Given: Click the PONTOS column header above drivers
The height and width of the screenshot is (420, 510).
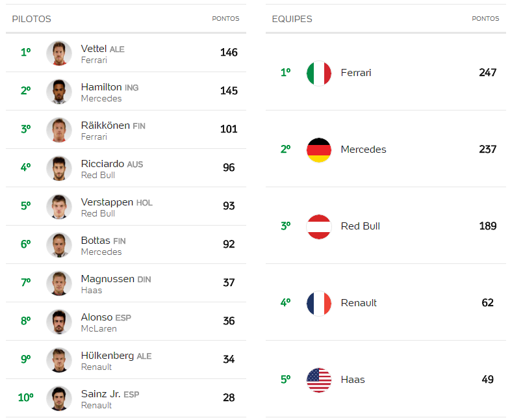Looking at the screenshot, I should click(225, 19).
